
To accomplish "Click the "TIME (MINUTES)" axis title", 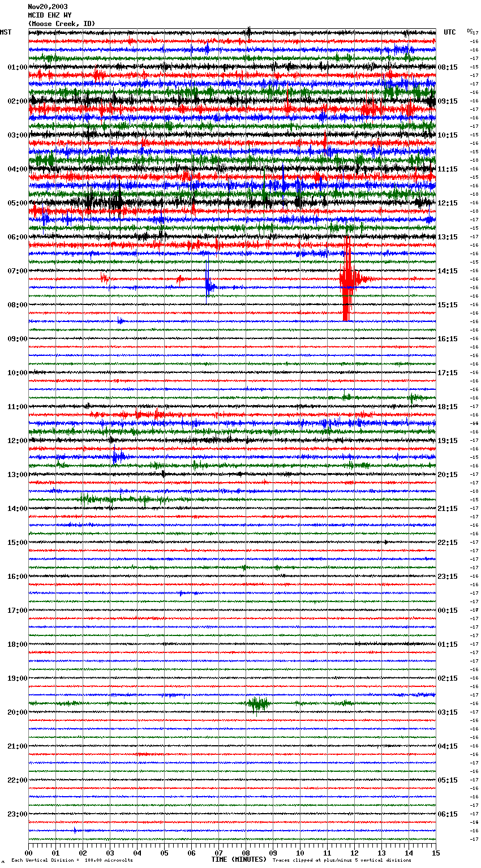I will pyautogui.click(x=239, y=860).
